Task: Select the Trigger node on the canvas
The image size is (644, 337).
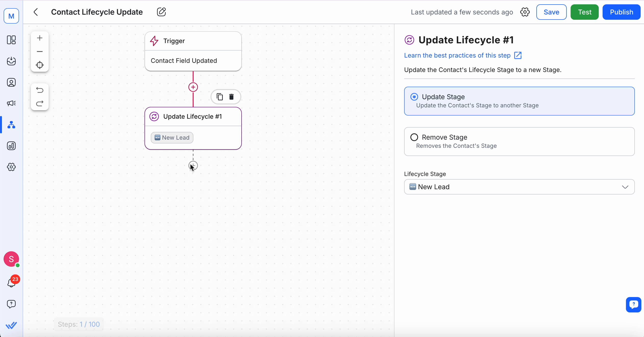Action: (x=193, y=51)
